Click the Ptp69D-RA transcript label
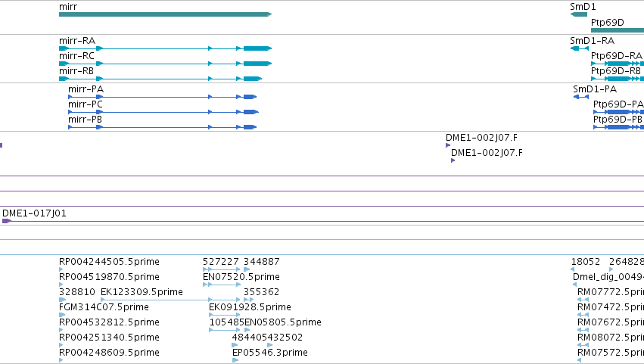Image resolution: width=644 pixels, height=364 pixels. coord(617,56)
